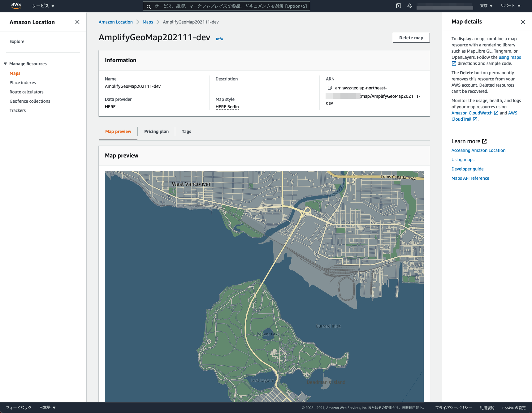Open the サポート support dropdown
The image size is (532, 413).
(x=510, y=6)
